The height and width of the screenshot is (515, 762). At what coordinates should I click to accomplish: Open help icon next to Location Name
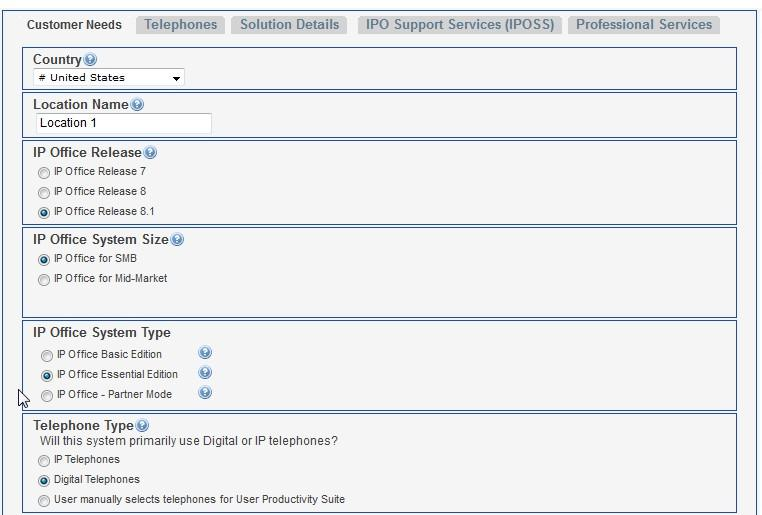138,104
